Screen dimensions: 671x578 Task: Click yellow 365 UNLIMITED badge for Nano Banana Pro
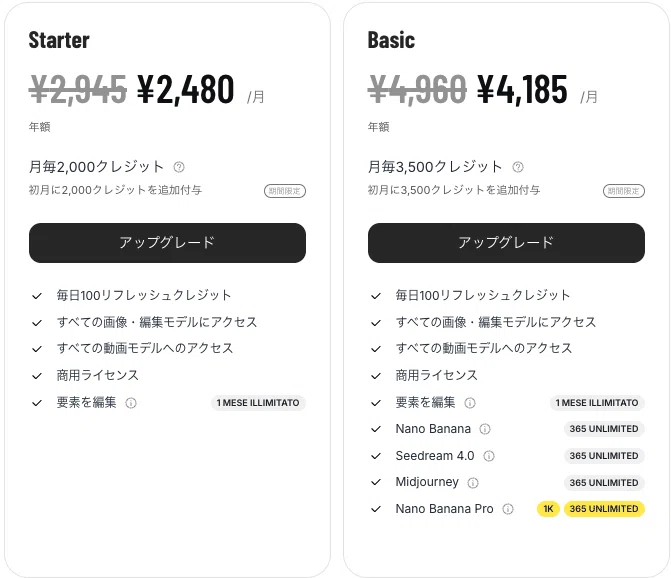(x=604, y=509)
